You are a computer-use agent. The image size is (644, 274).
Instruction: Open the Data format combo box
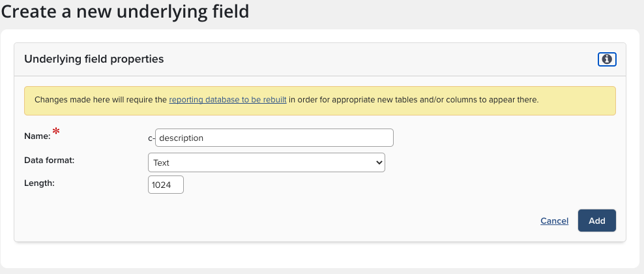click(x=267, y=162)
